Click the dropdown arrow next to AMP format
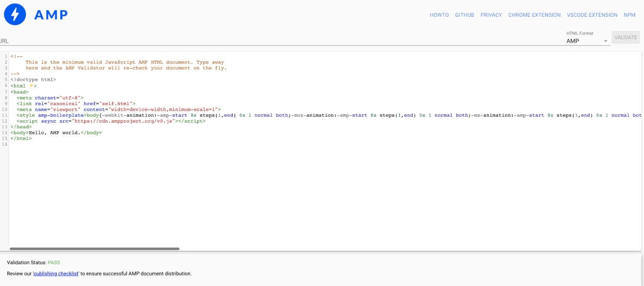This screenshot has width=644, height=286. 606,41
